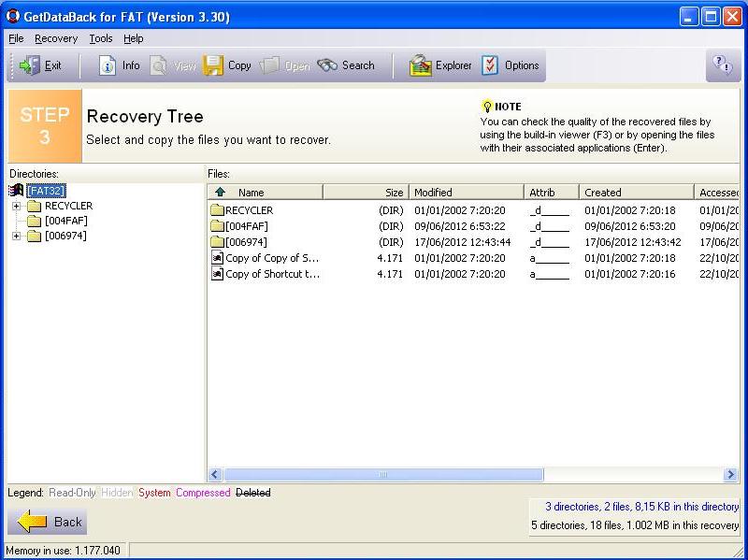
Task: Click [004FAF] folder icon in the files list
Action: [218, 226]
